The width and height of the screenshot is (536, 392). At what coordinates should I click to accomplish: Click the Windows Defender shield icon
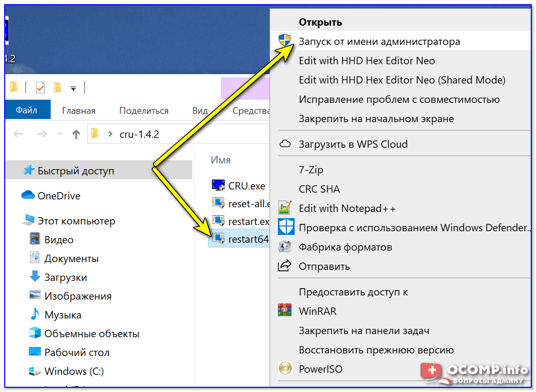[285, 228]
